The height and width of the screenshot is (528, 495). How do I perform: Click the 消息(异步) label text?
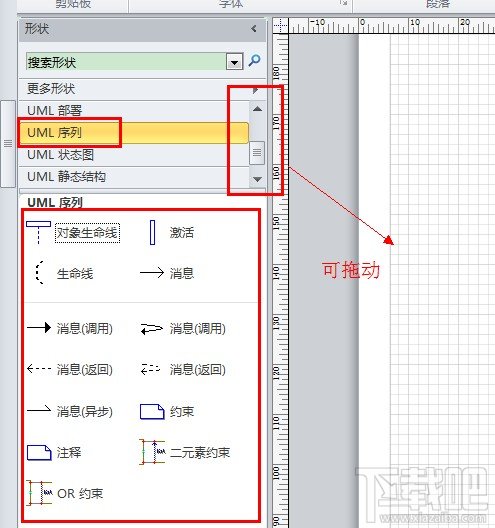click(85, 411)
